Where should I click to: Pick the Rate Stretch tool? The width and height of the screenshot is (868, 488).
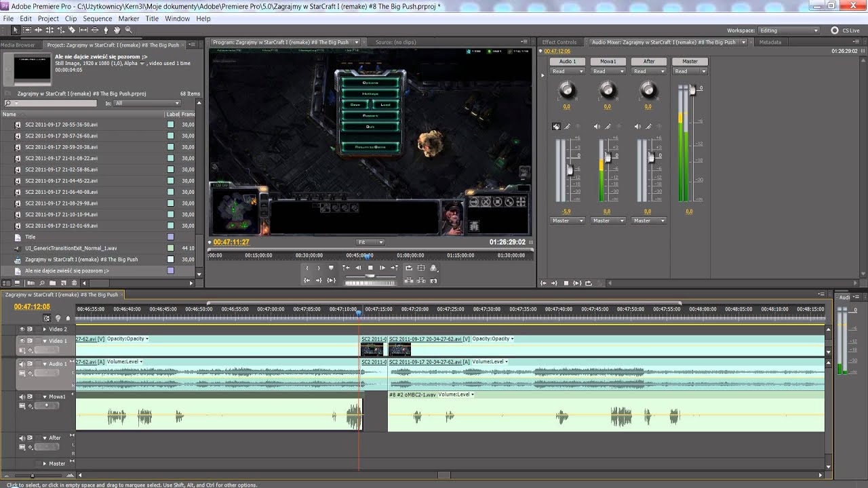tap(61, 30)
